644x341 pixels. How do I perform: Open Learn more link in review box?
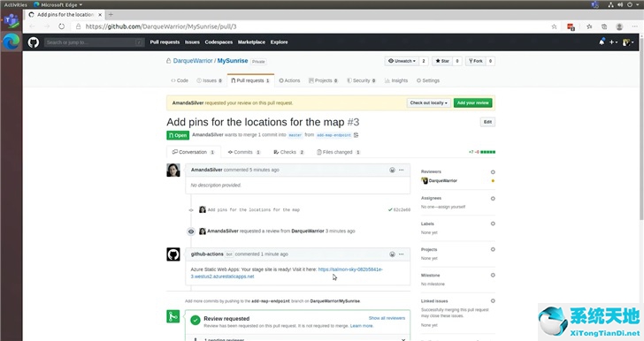pyautogui.click(x=362, y=326)
